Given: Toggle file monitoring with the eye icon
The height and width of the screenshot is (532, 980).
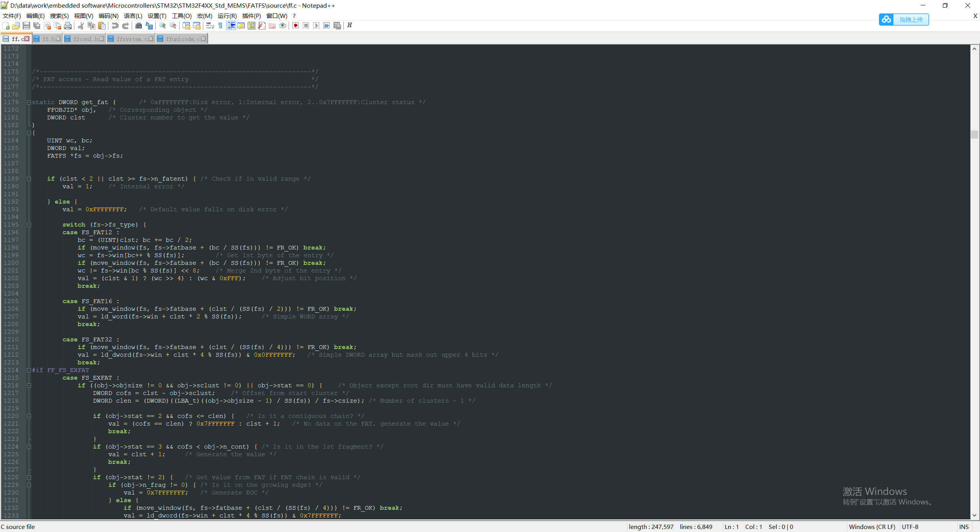Looking at the screenshot, I should tap(283, 26).
